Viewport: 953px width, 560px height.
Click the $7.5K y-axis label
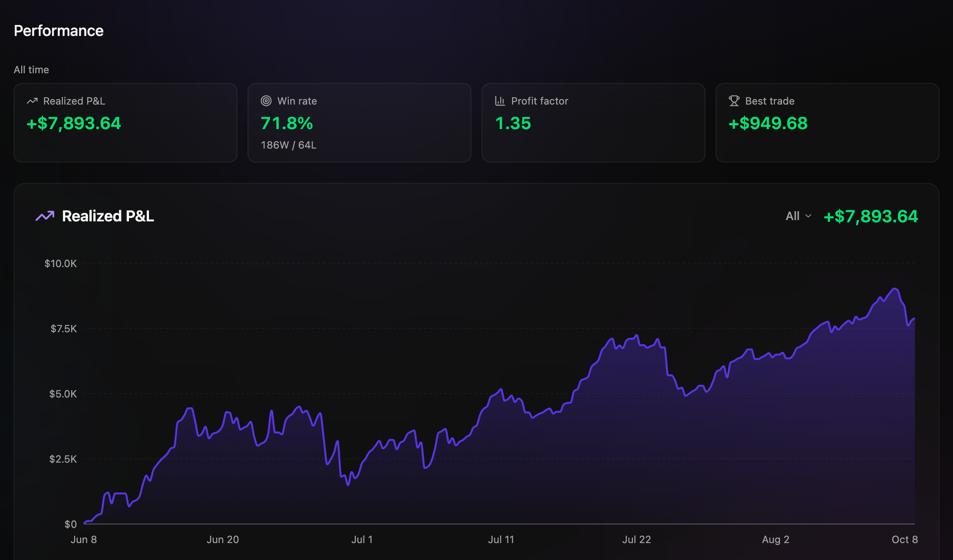tap(63, 329)
